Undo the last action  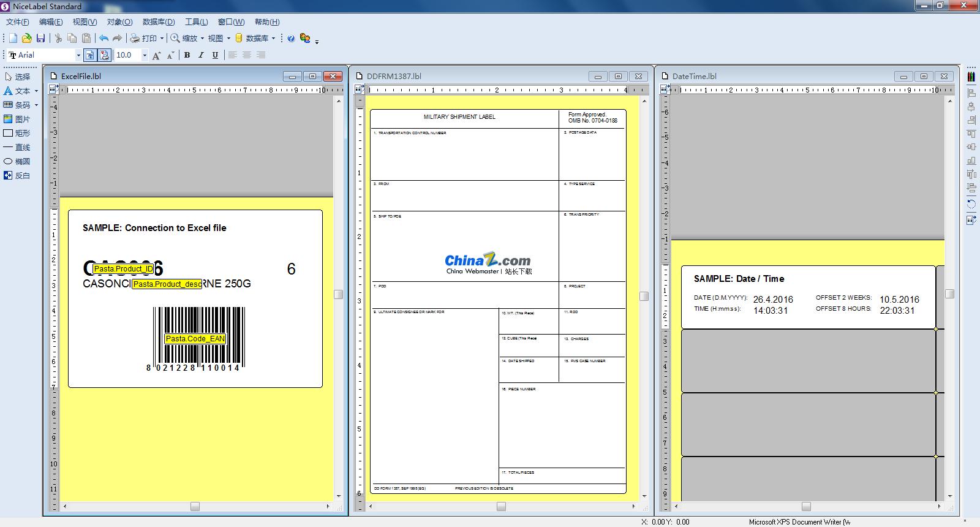point(104,38)
